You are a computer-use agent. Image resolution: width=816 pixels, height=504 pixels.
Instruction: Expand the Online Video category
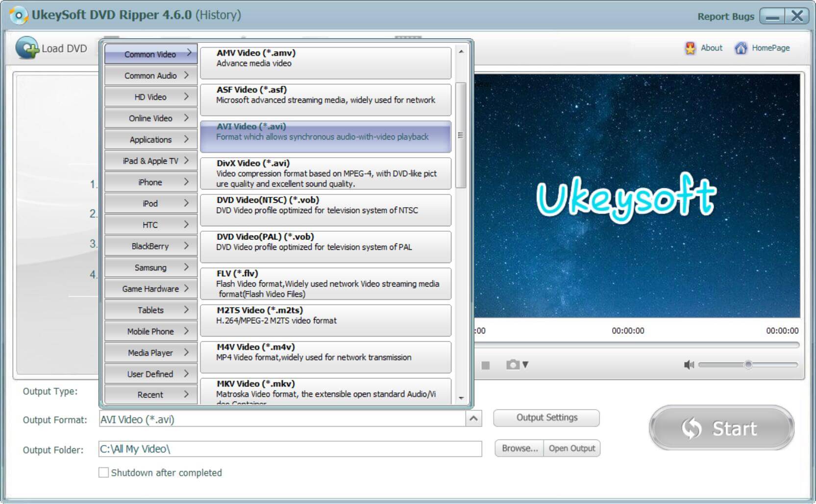tap(151, 118)
